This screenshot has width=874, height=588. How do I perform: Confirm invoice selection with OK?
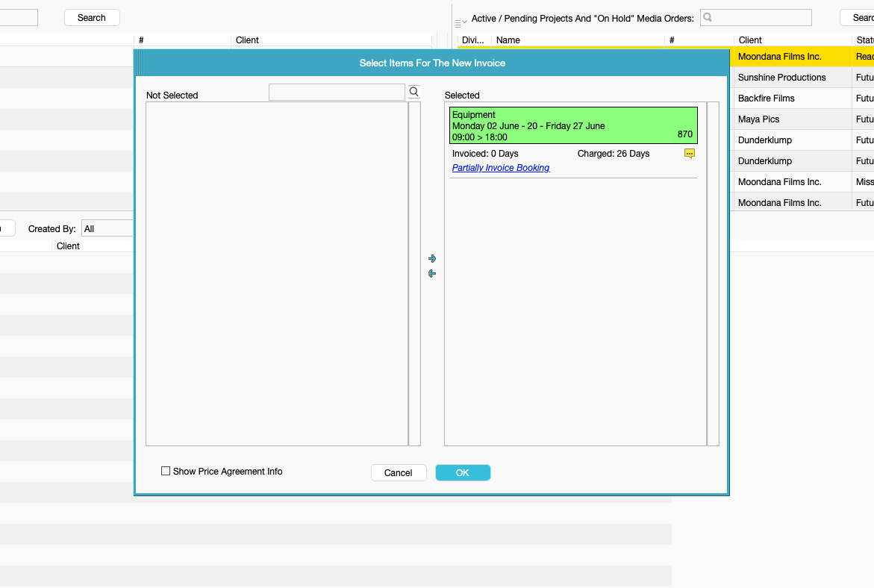pyautogui.click(x=463, y=472)
